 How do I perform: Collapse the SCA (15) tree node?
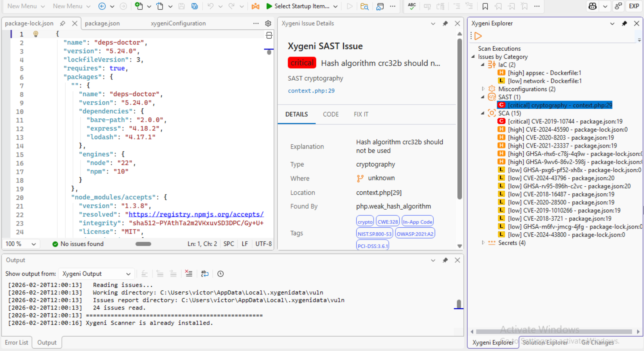coord(483,113)
